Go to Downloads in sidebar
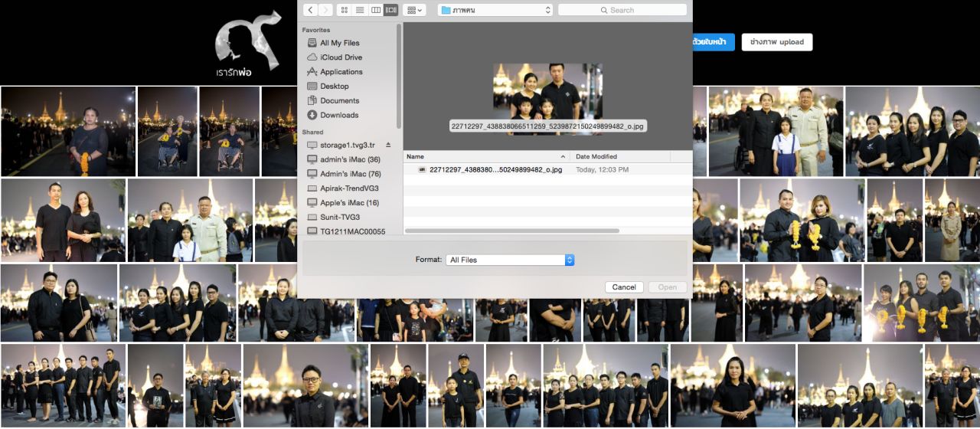Image resolution: width=980 pixels, height=429 pixels. tap(338, 115)
